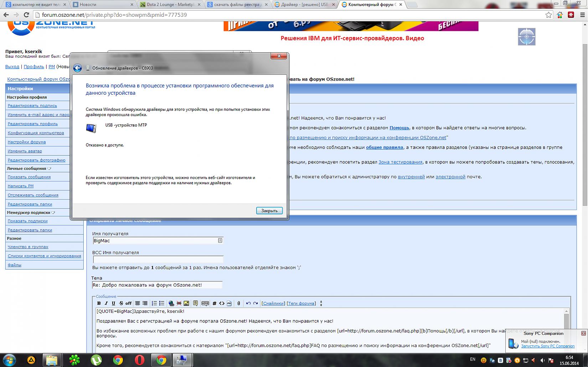
Task: Switch to the 'Новости' browser tab
Action: point(103,5)
